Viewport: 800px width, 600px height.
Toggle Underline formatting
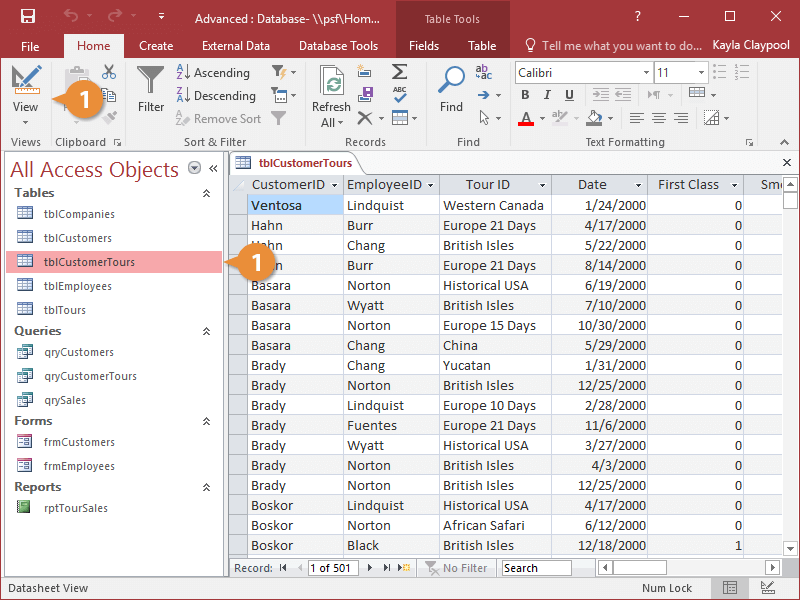[x=569, y=94]
